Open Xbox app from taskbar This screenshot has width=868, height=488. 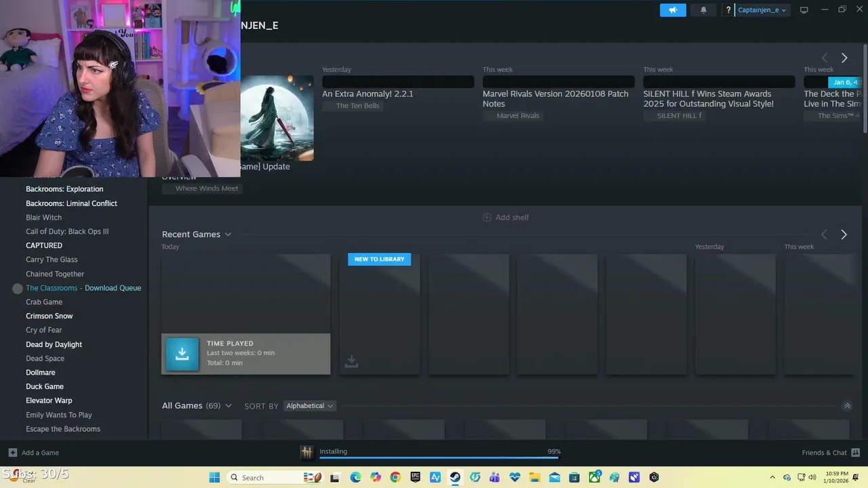[x=594, y=477]
